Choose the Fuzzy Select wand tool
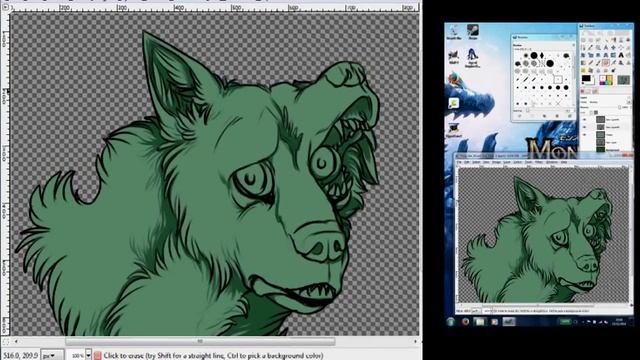This screenshot has height=360, width=640. (x=606, y=40)
